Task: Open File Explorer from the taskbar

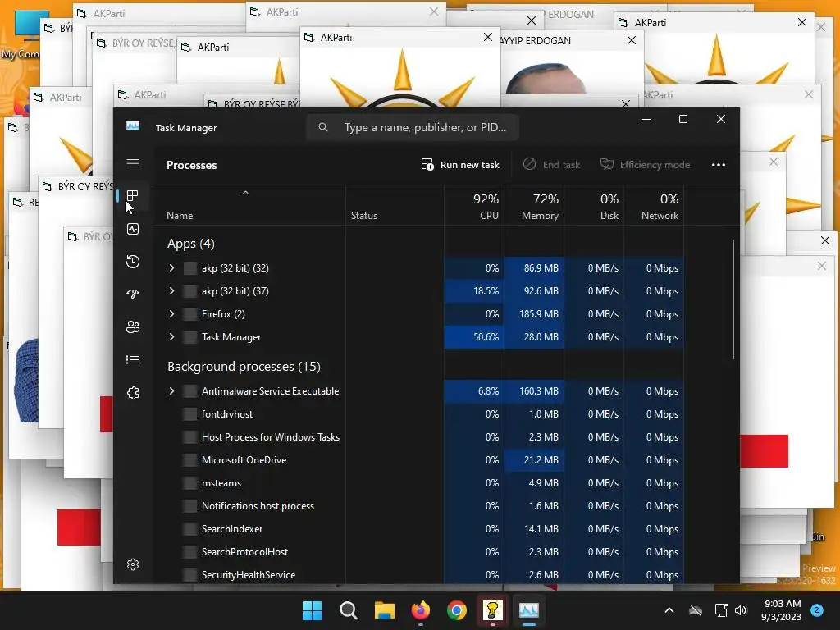Action: 384,610
